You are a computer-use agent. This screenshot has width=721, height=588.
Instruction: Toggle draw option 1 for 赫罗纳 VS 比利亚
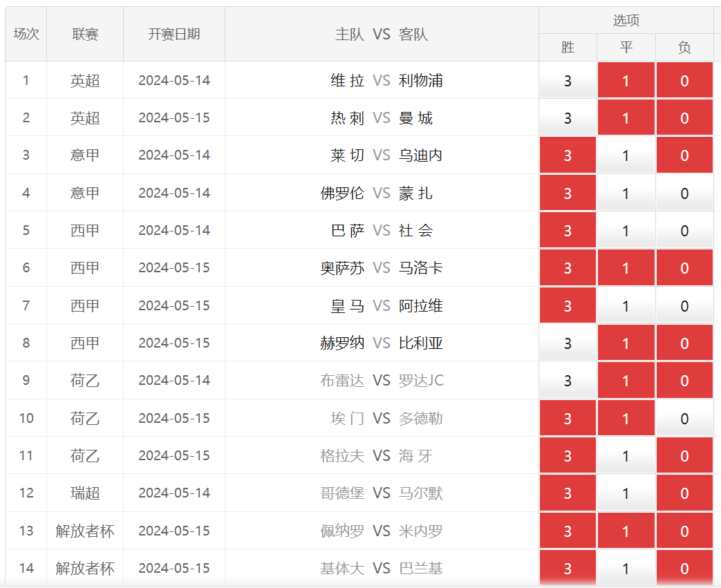click(626, 343)
